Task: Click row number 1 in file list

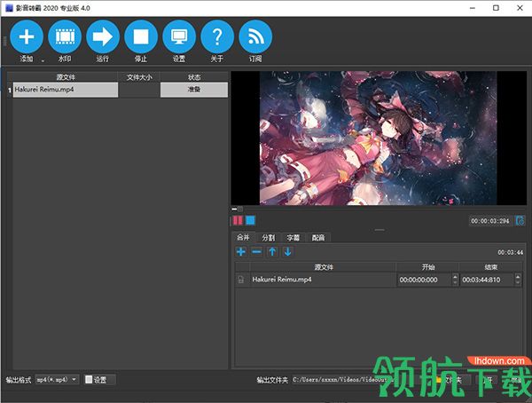Action: (10, 90)
